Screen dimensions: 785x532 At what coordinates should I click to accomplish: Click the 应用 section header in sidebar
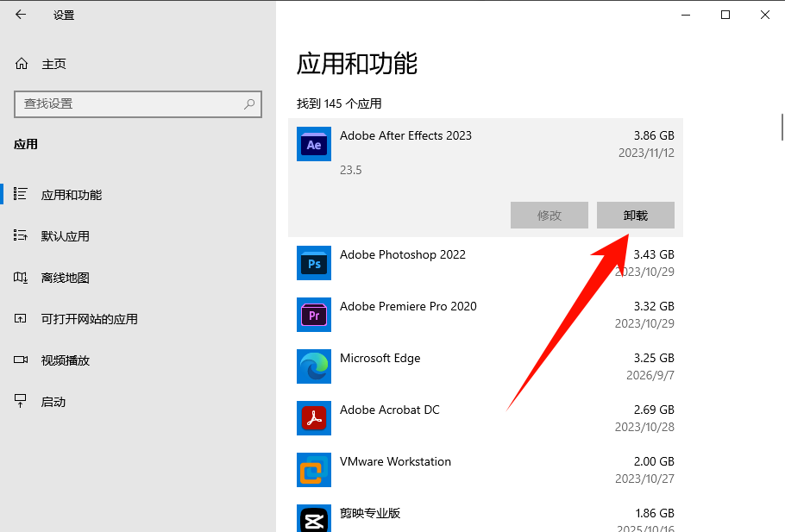click(26, 145)
